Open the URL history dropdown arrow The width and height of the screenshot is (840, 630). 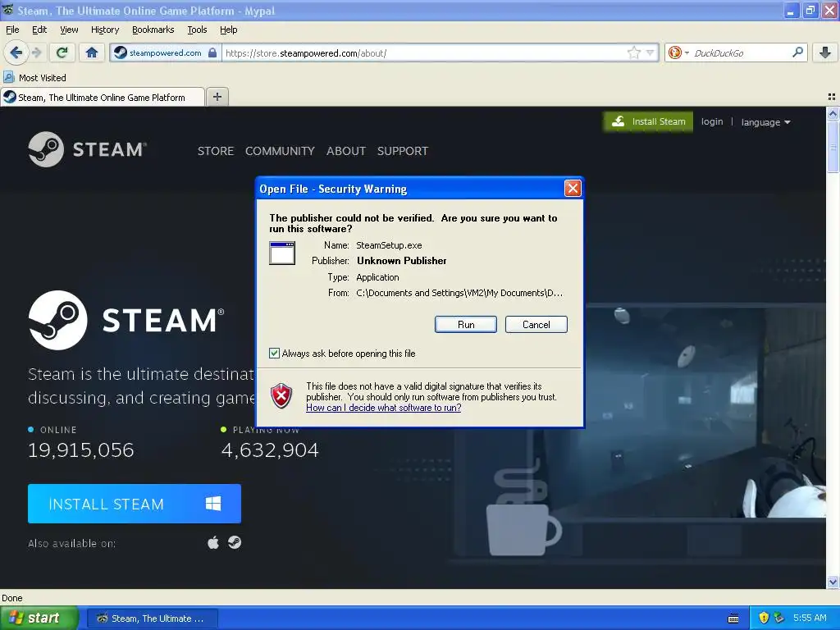pos(650,52)
